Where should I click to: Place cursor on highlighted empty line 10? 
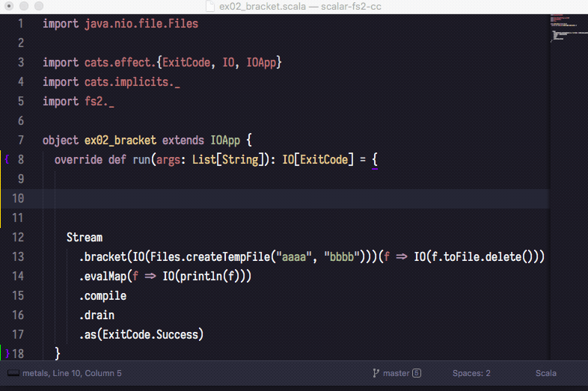[x=275, y=198]
